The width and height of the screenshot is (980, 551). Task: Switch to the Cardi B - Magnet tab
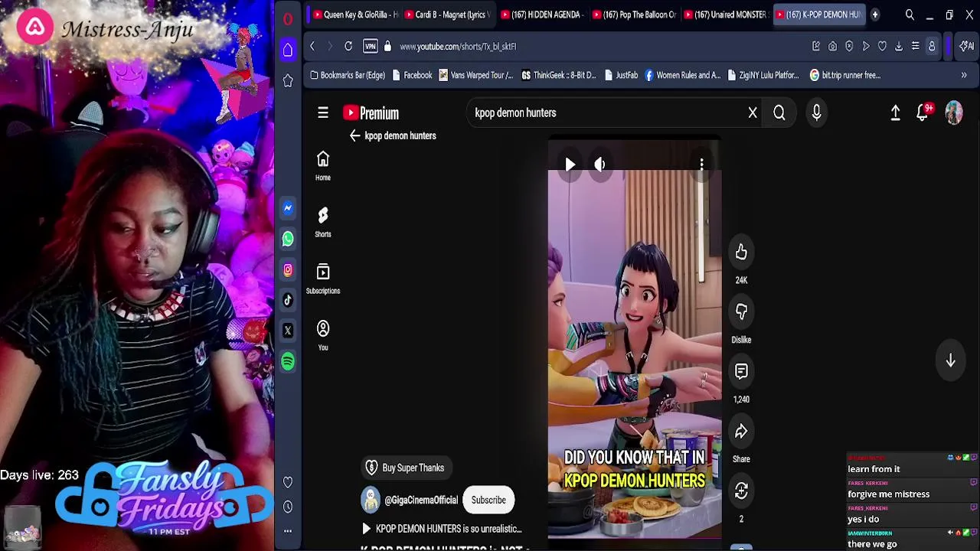point(448,15)
